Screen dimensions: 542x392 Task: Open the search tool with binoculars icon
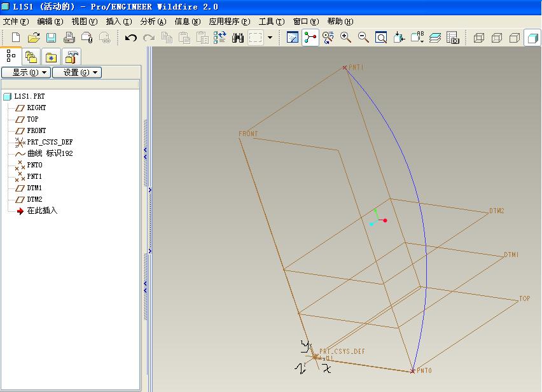(x=238, y=38)
